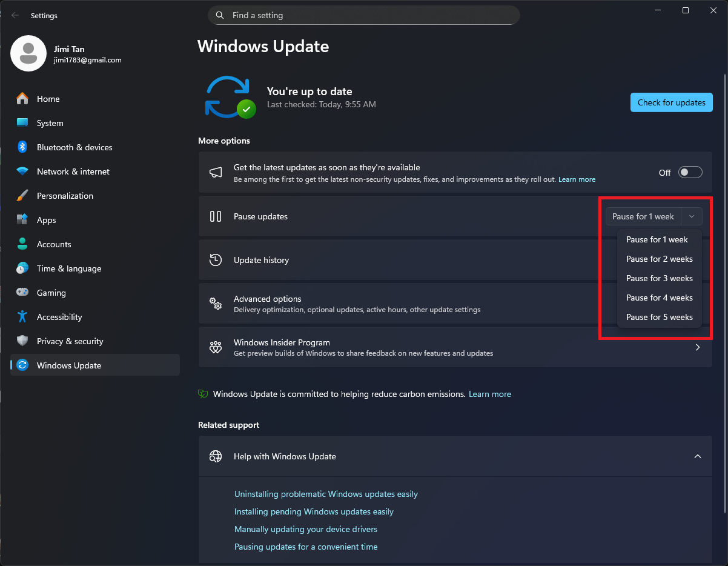Image resolution: width=728 pixels, height=566 pixels.
Task: Go to Apps in the sidebar
Action: tap(46, 220)
